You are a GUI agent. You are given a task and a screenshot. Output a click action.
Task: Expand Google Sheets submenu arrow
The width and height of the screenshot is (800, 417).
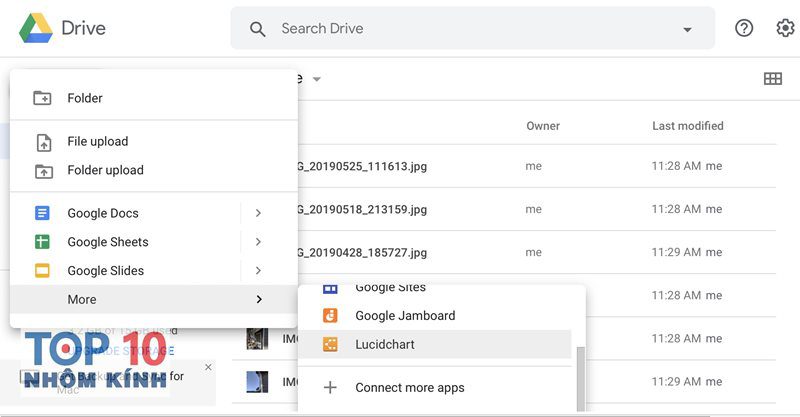pyautogui.click(x=258, y=241)
